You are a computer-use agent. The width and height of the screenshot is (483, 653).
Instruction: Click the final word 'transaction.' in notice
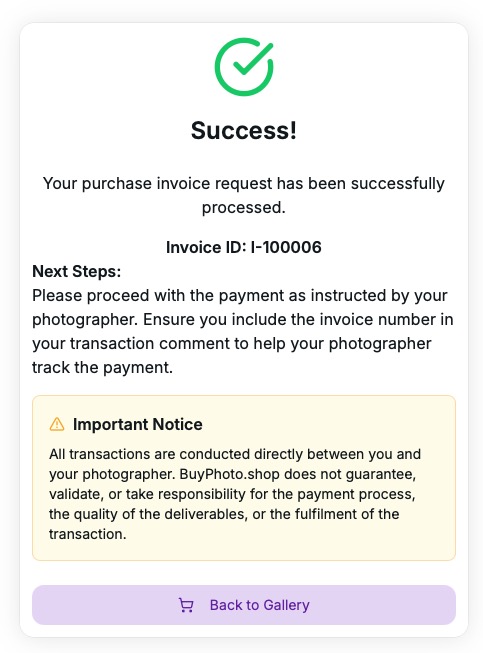click(88, 534)
